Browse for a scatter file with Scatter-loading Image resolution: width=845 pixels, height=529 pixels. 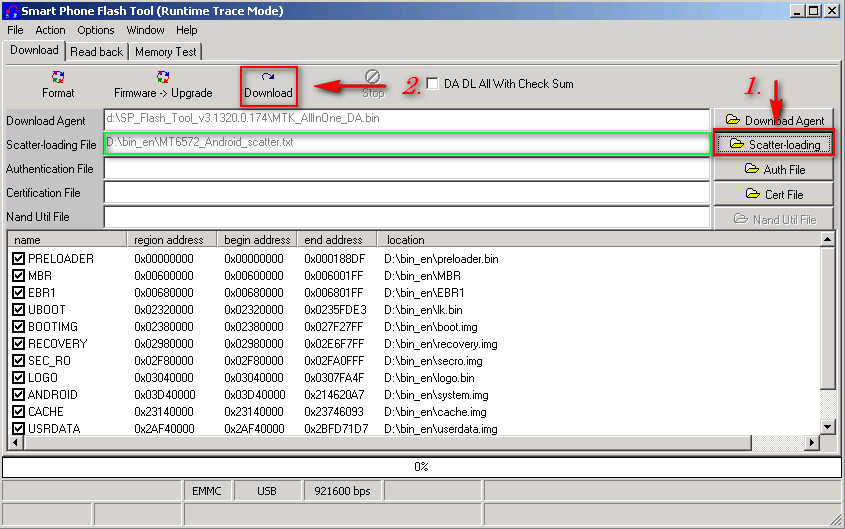774,144
